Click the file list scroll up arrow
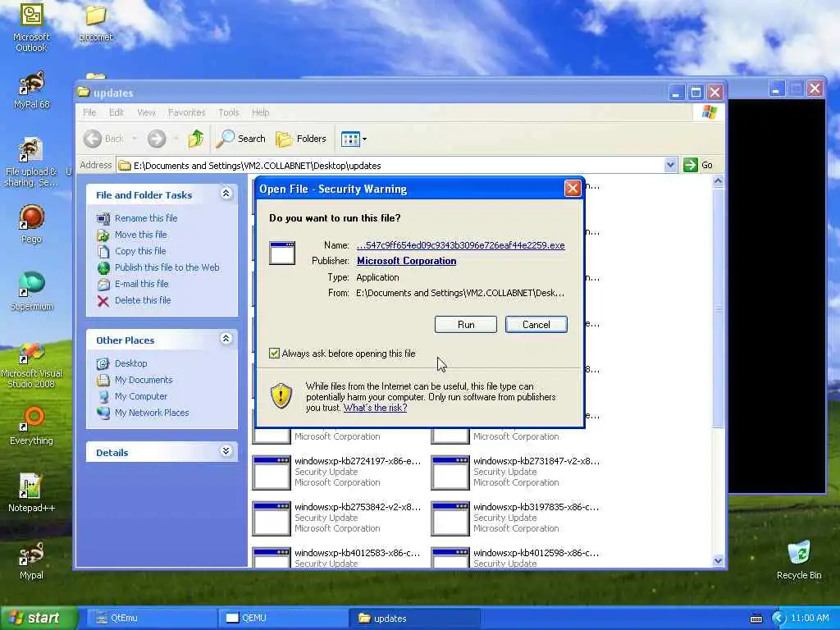840x630 pixels. click(x=718, y=181)
